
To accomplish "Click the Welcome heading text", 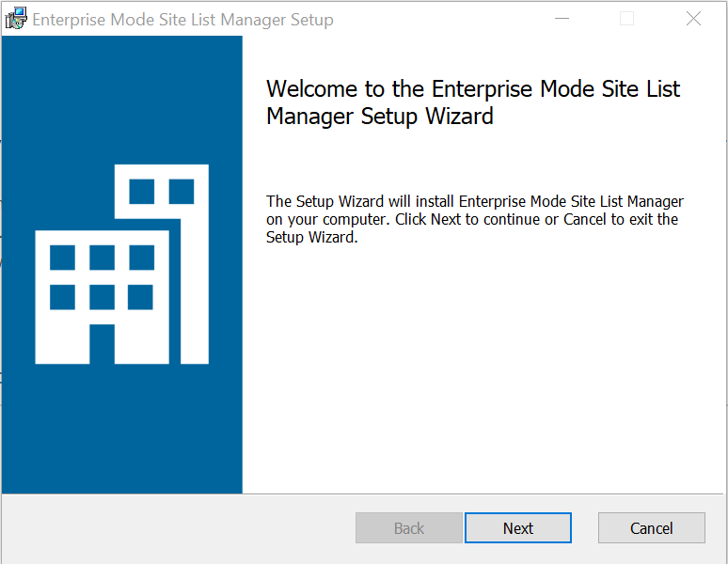I will point(472,102).
